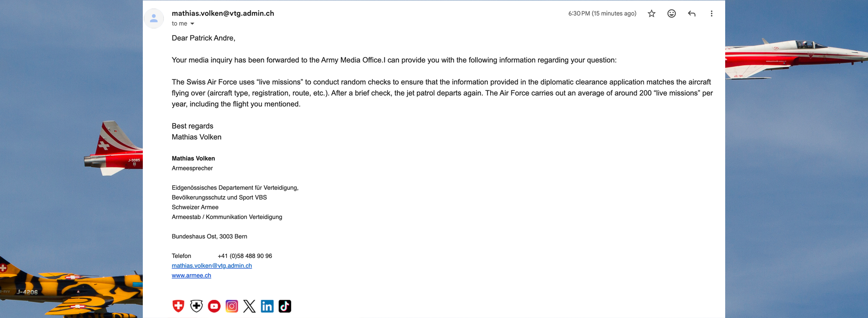
Task: Click the "Dear Patrick Andre" greeting line
Action: pyautogui.click(x=203, y=38)
